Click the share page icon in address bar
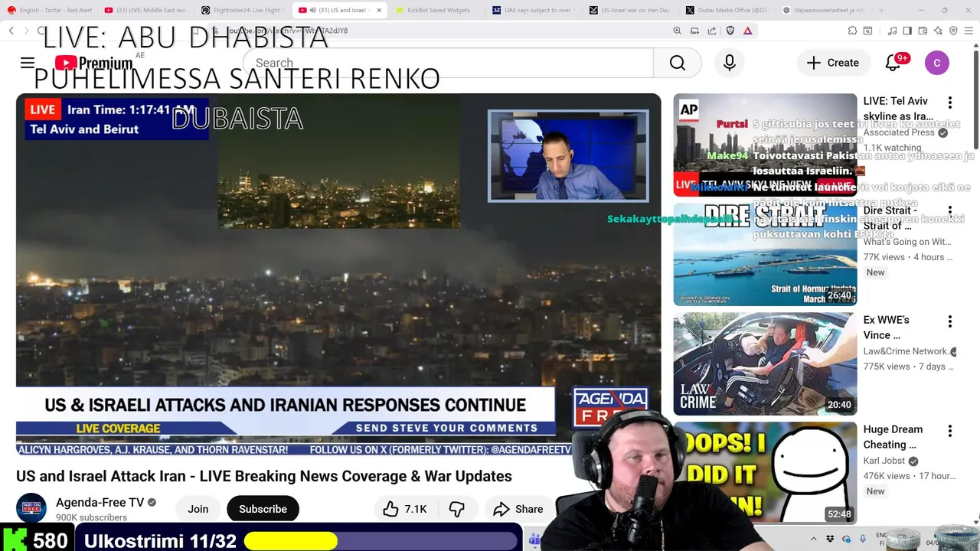Image resolution: width=980 pixels, height=551 pixels. 712,31
